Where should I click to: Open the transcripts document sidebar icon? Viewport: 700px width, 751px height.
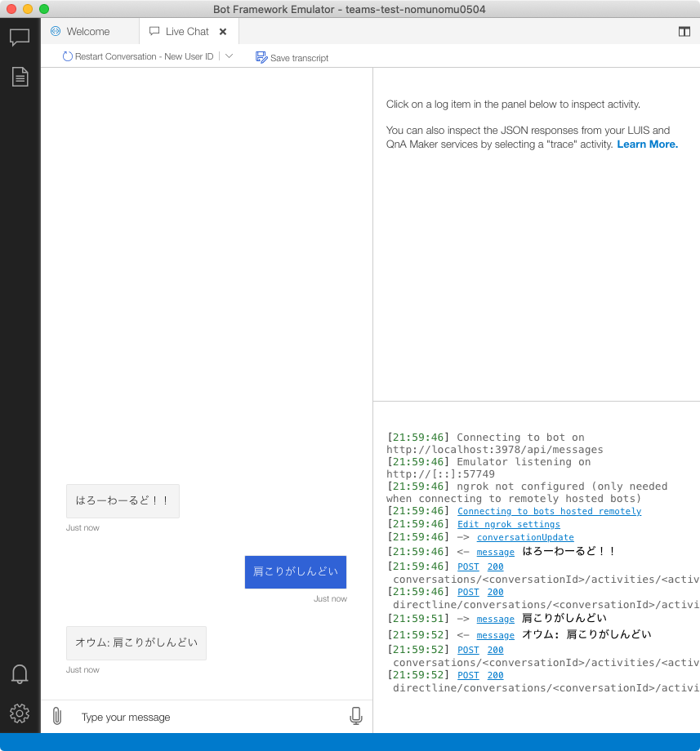pyautogui.click(x=20, y=76)
